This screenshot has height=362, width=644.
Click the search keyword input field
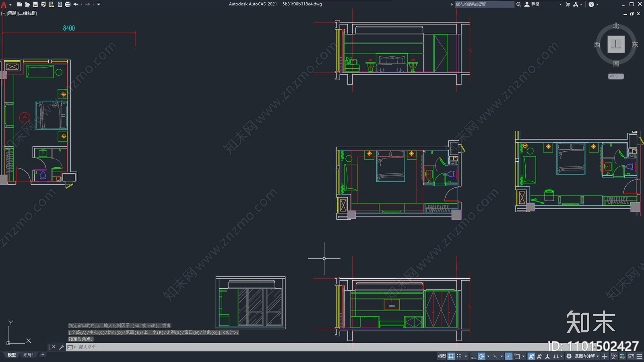click(x=484, y=4)
